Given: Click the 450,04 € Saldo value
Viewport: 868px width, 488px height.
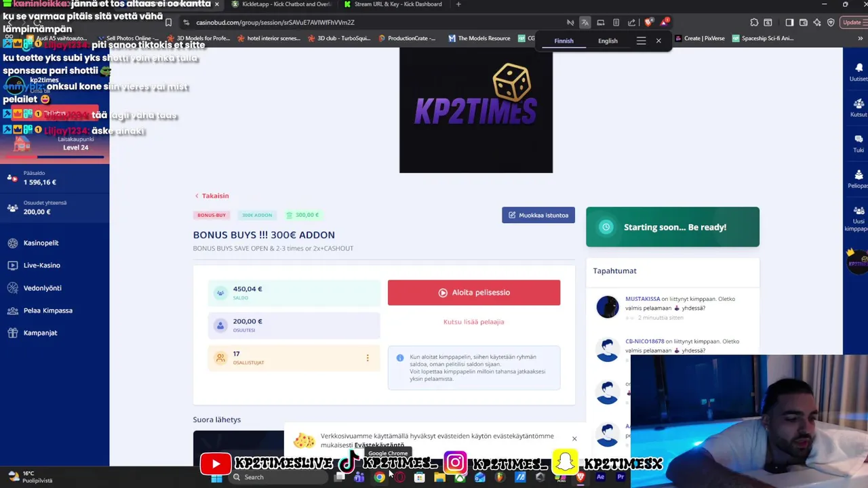Looking at the screenshot, I should pos(248,289).
